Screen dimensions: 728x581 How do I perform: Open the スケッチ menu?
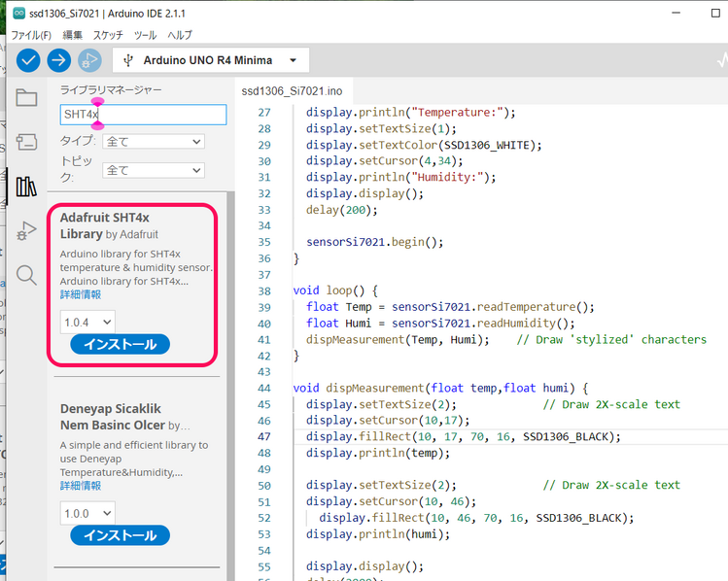pos(107,35)
